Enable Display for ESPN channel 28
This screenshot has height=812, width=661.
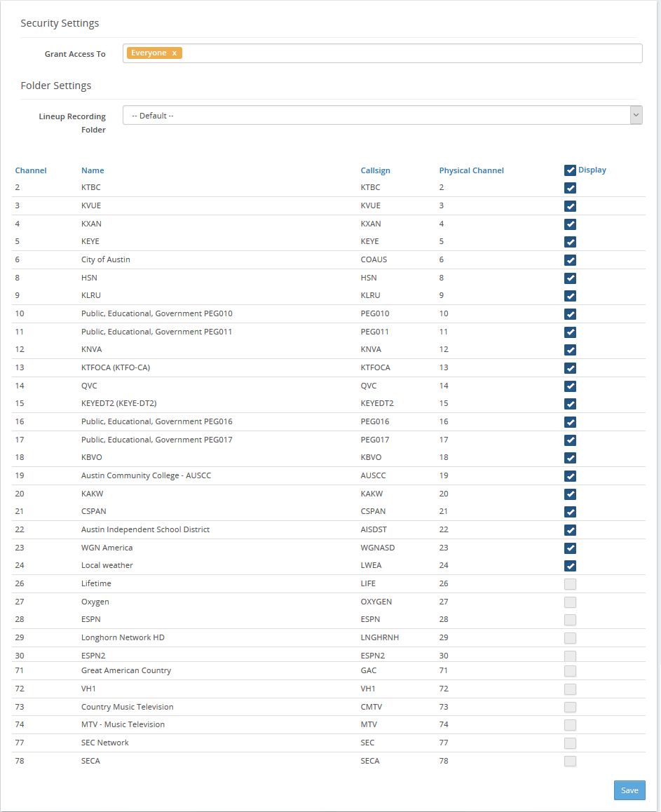point(570,620)
